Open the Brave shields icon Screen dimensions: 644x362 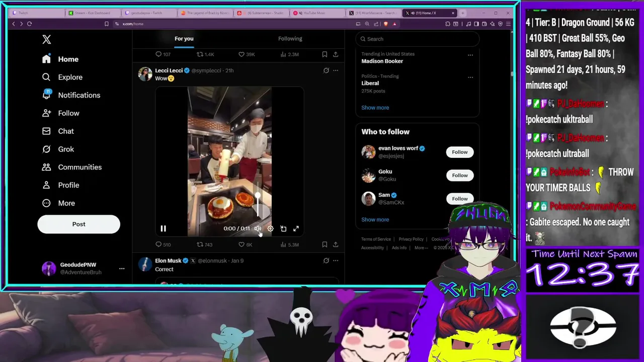coord(386,24)
